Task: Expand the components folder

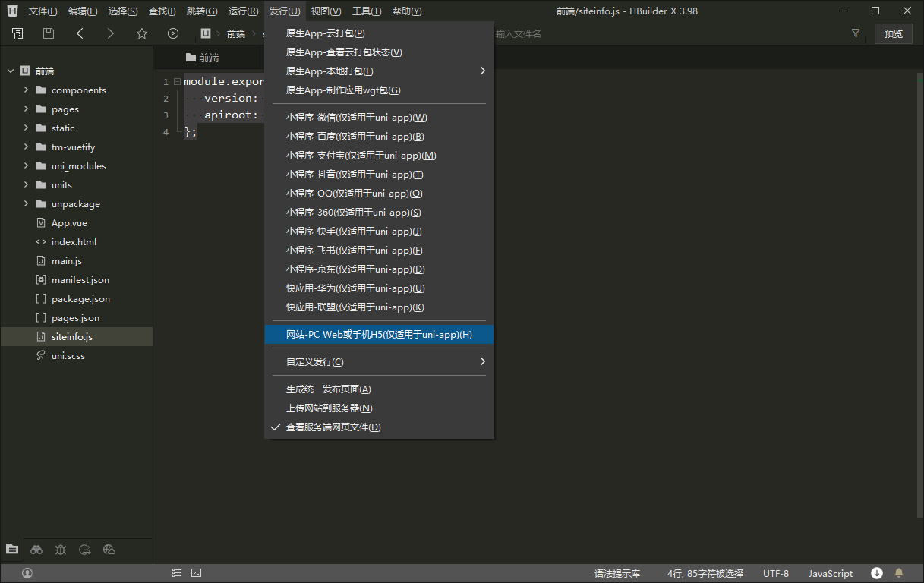Action: (x=26, y=90)
